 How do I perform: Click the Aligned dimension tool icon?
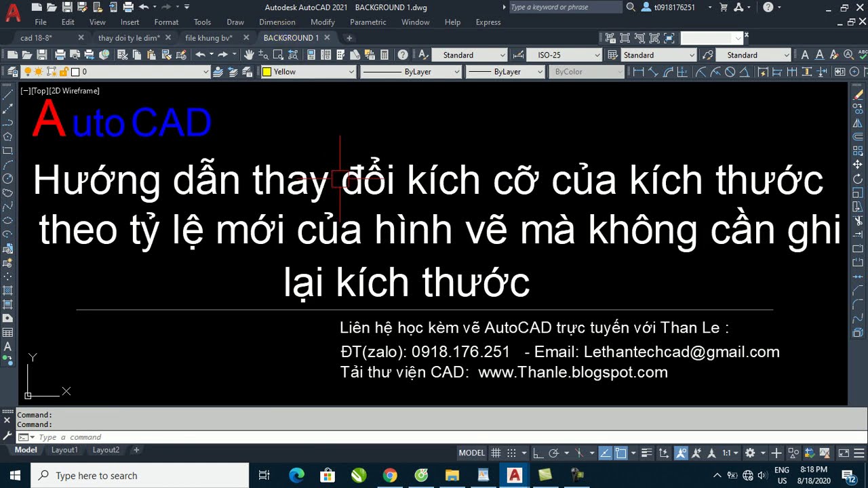[654, 71]
